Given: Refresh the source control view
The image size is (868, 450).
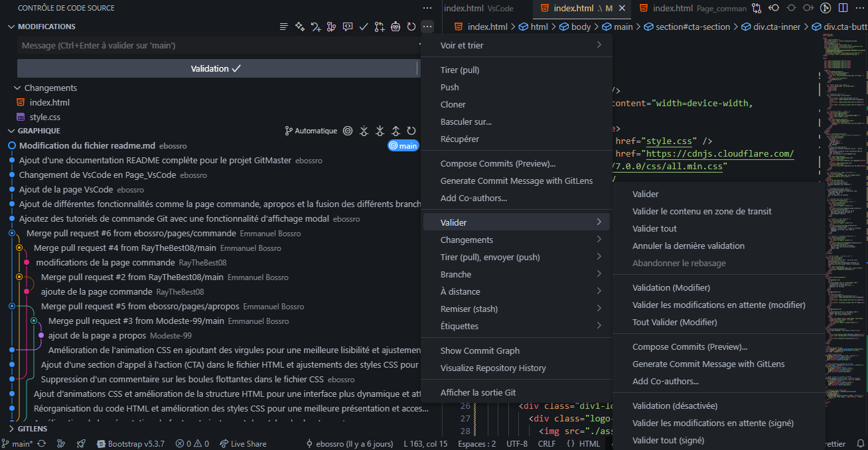Looking at the screenshot, I should click(x=411, y=27).
